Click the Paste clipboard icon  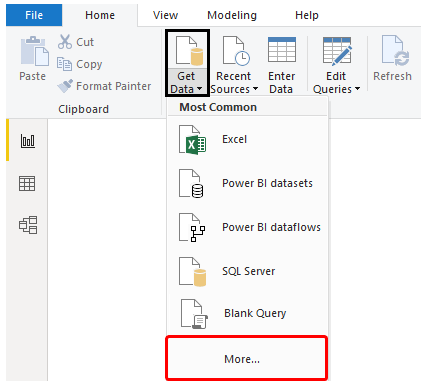coord(34,51)
